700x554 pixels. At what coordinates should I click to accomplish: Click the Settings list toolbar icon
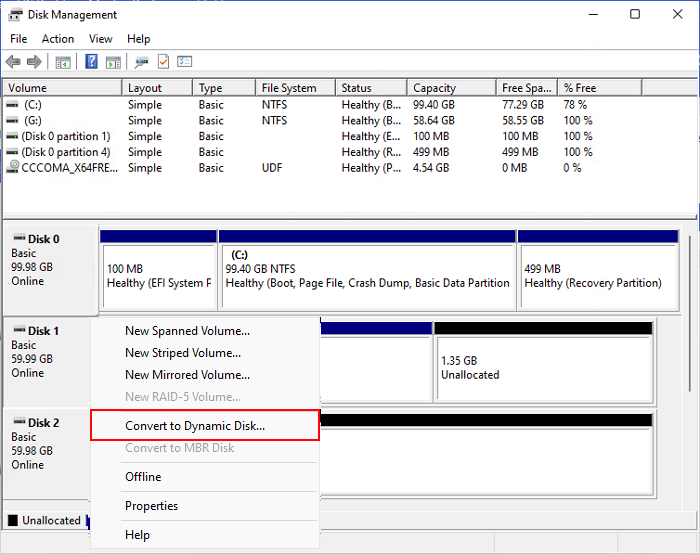point(184,62)
